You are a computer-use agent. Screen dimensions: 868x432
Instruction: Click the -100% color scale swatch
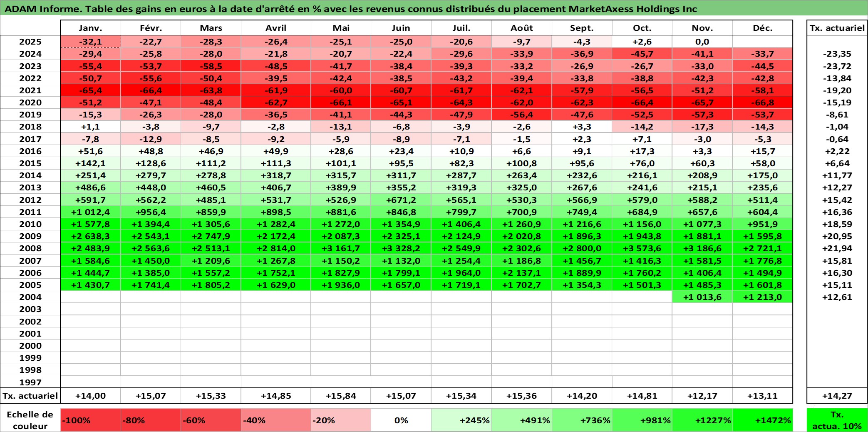(x=90, y=420)
